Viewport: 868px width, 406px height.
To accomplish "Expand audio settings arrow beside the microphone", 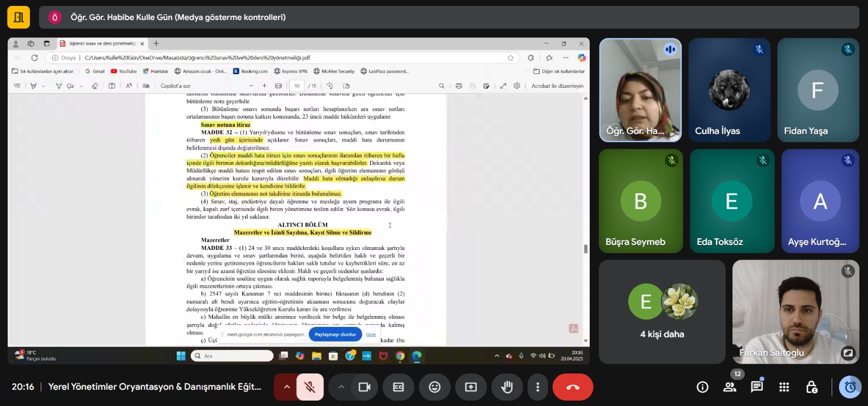I will tap(286, 387).
